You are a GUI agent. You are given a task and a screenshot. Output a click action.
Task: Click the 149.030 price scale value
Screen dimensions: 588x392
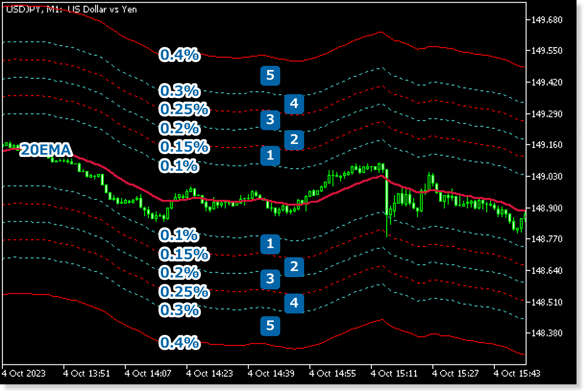(547, 176)
